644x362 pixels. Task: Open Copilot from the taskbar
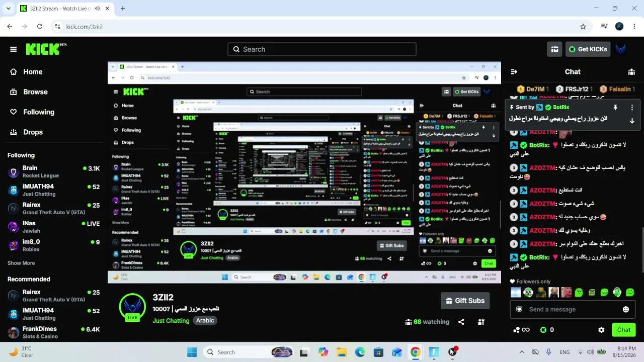[x=323, y=352]
